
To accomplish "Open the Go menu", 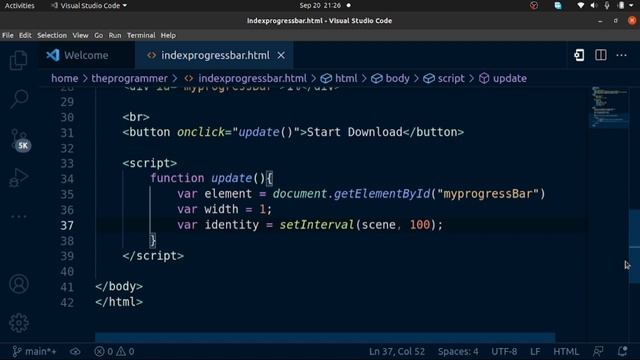I will click(x=98, y=36).
